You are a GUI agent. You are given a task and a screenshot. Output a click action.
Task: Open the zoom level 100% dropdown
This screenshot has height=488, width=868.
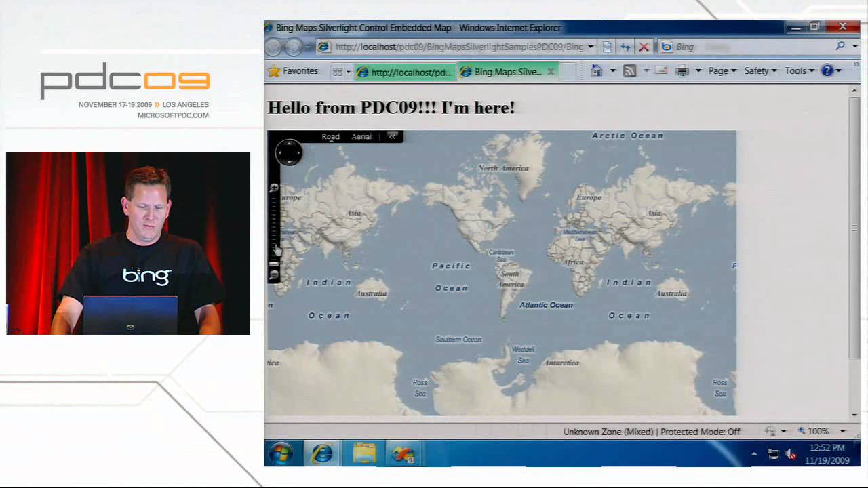pos(843,431)
